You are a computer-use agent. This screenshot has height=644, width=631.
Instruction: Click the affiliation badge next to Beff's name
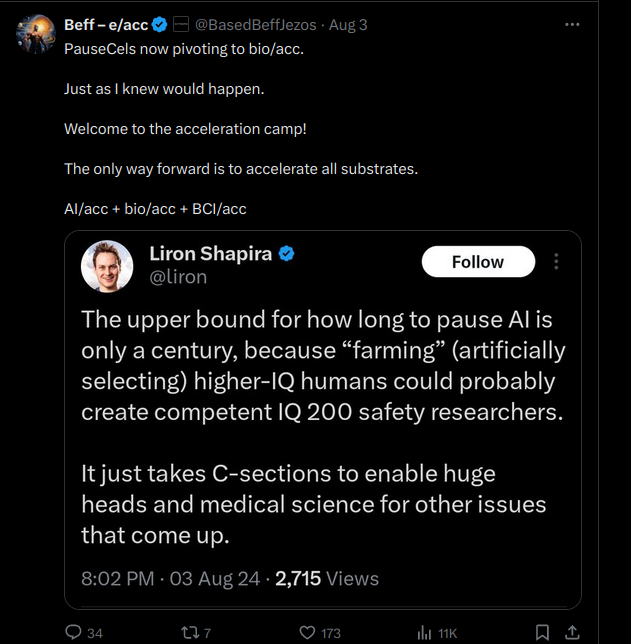[x=182, y=24]
